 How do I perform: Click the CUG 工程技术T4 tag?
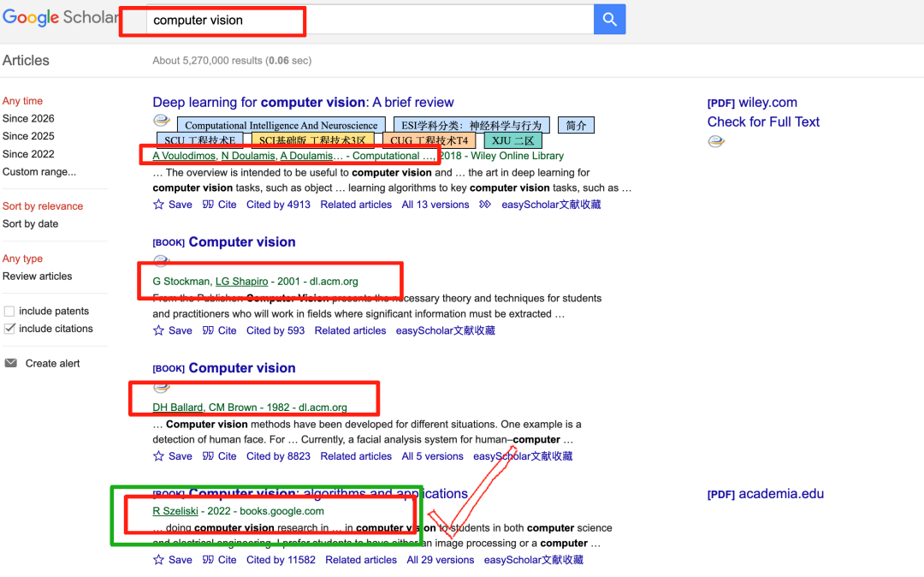(429, 140)
